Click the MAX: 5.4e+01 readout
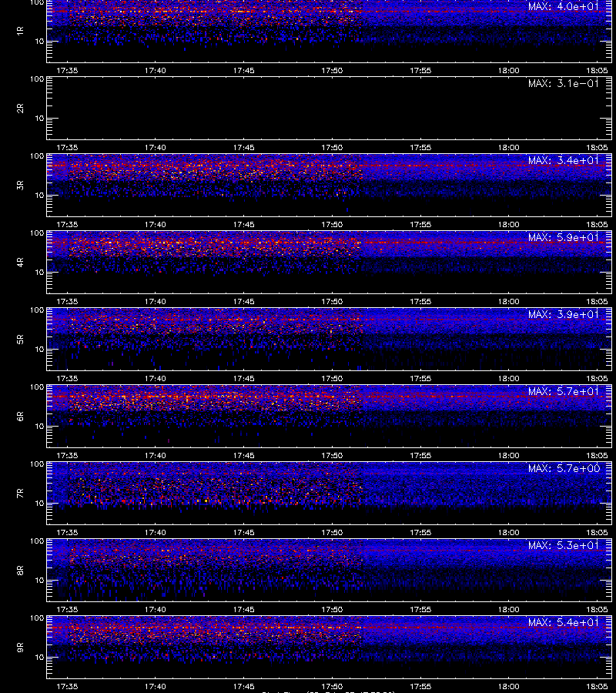Image resolution: width=616 pixels, height=693 pixels. (x=564, y=622)
